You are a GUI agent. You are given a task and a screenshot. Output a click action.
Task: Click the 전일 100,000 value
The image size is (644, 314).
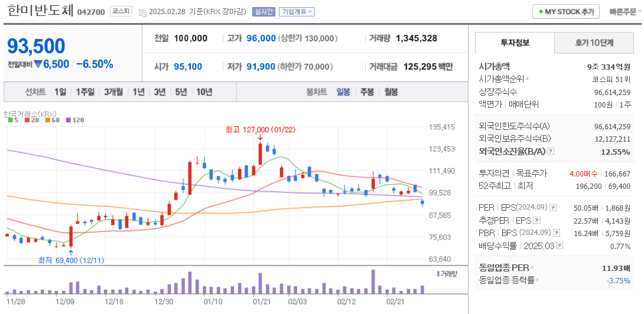[191, 38]
